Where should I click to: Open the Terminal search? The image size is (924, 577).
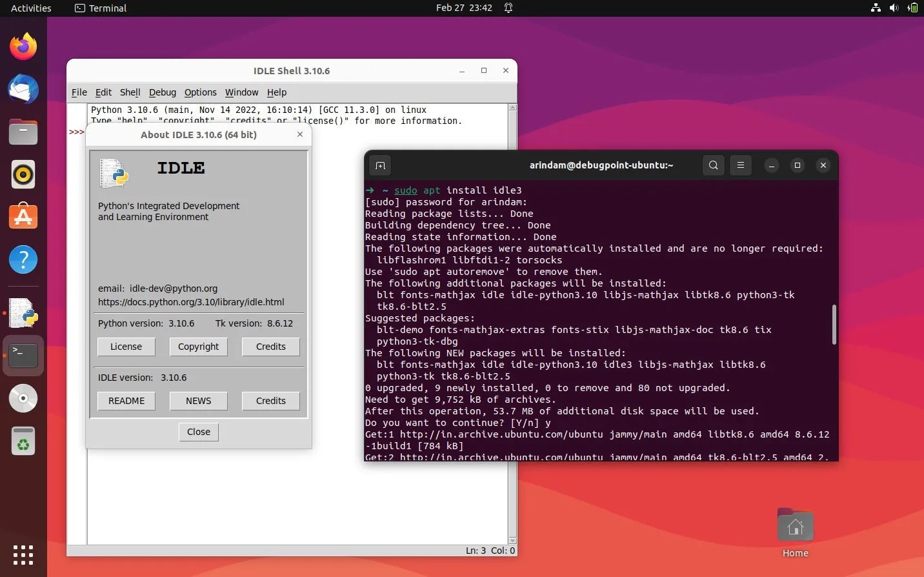[x=713, y=165]
